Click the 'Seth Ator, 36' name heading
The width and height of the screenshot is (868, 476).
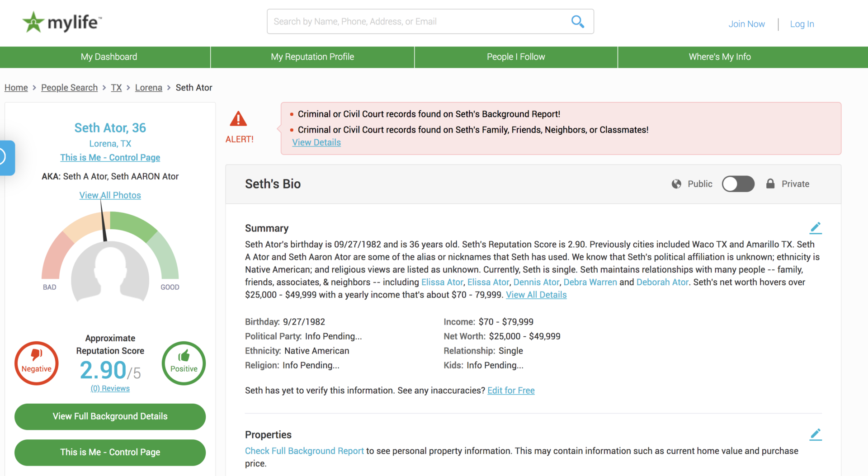click(x=110, y=128)
